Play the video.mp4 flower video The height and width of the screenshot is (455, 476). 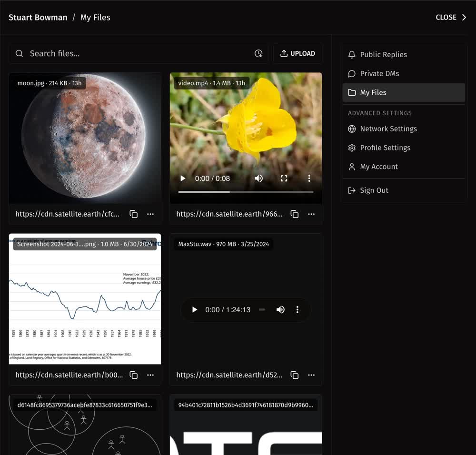click(183, 178)
